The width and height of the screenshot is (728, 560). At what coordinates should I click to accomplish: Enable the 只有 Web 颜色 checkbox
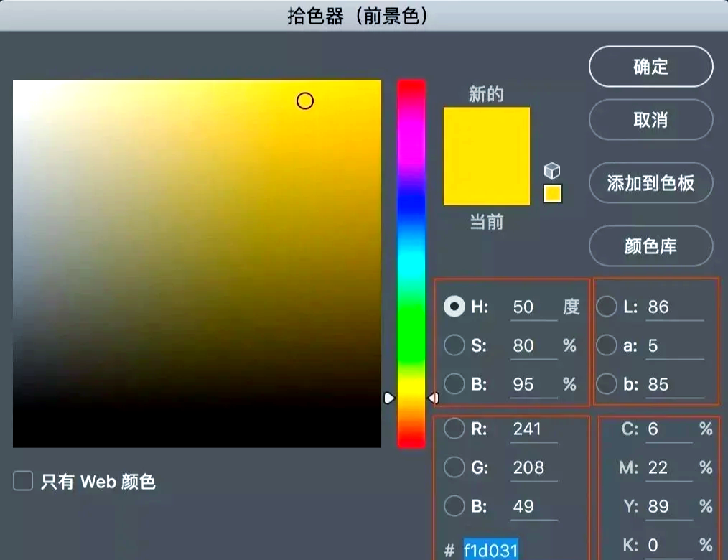tap(23, 481)
